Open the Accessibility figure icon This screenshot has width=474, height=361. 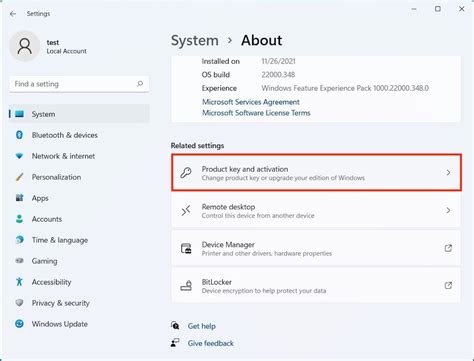(x=19, y=282)
